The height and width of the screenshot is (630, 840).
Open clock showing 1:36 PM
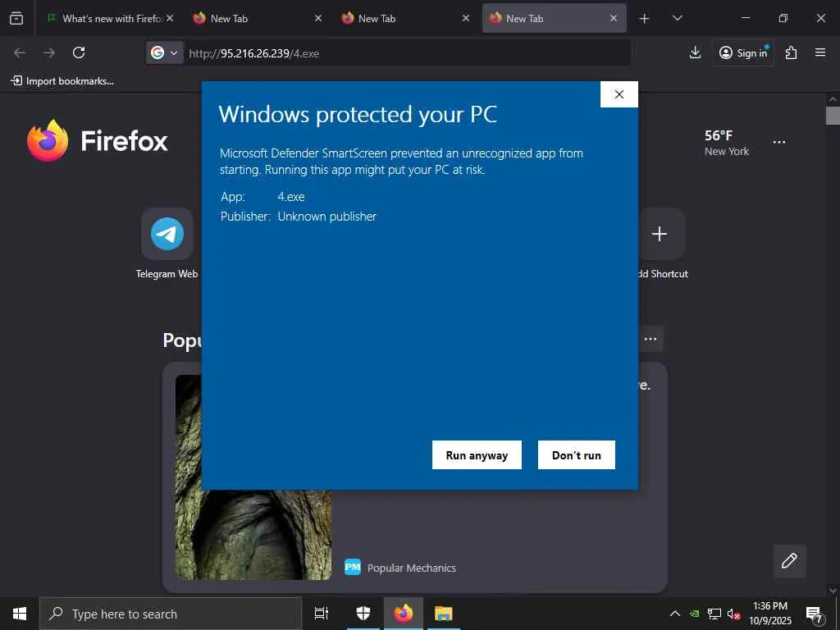click(x=769, y=614)
